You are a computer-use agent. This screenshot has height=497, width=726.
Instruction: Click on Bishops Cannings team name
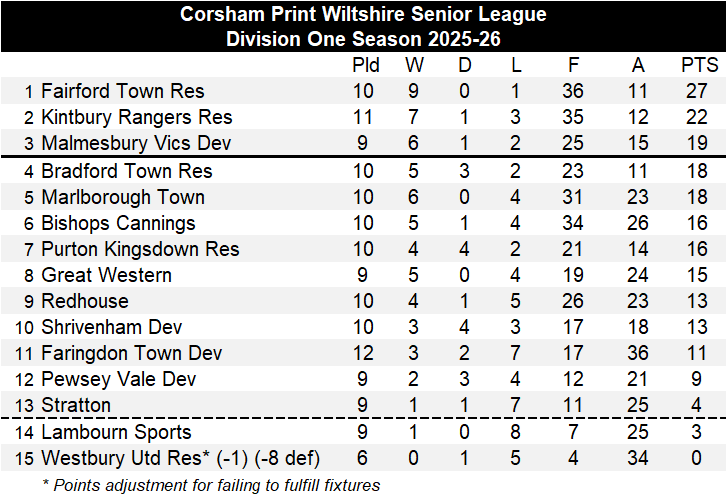(118, 223)
